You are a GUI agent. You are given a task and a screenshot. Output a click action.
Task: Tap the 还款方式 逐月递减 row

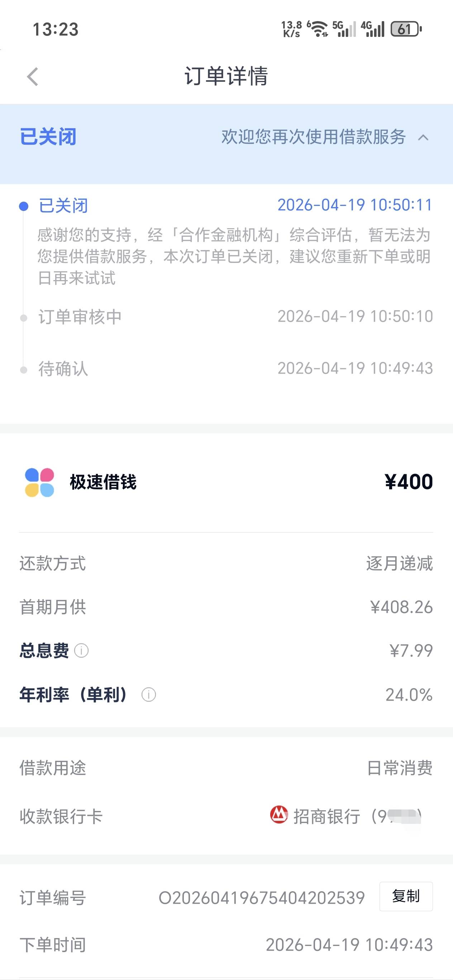click(226, 563)
